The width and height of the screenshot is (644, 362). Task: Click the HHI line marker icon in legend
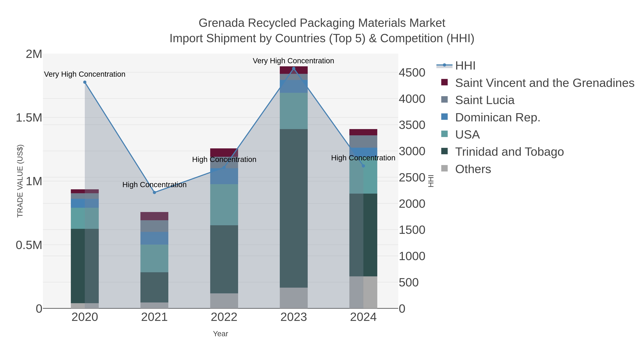(445, 65)
